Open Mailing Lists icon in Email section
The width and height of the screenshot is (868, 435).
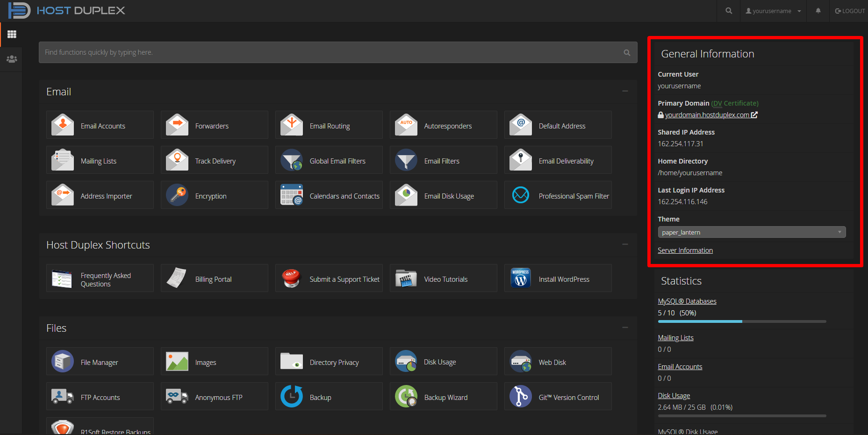click(63, 160)
